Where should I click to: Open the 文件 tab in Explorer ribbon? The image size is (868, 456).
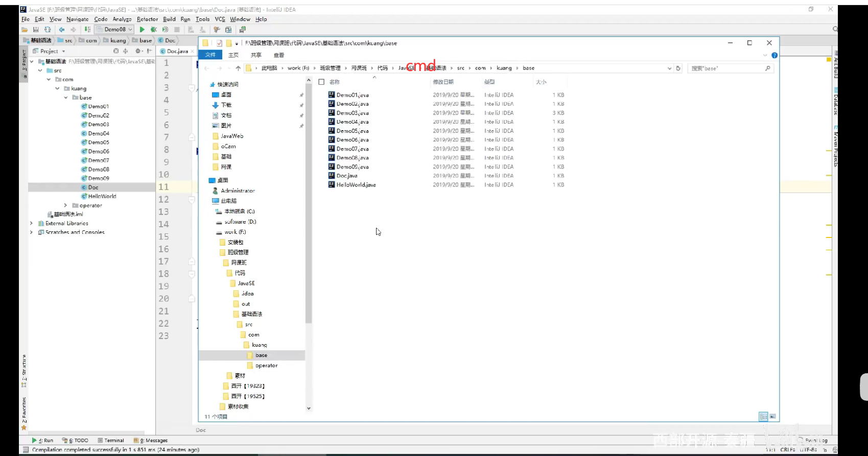coord(210,55)
